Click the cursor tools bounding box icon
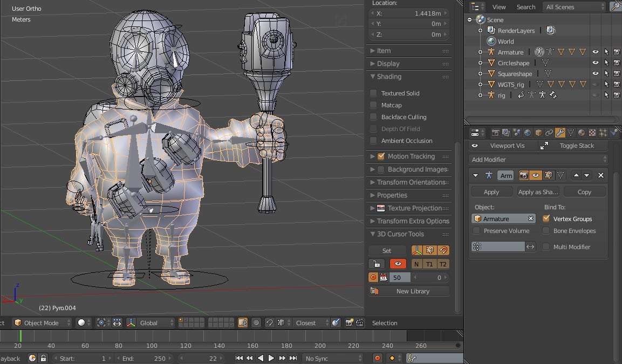The height and width of the screenshot is (364, 622). click(x=429, y=250)
